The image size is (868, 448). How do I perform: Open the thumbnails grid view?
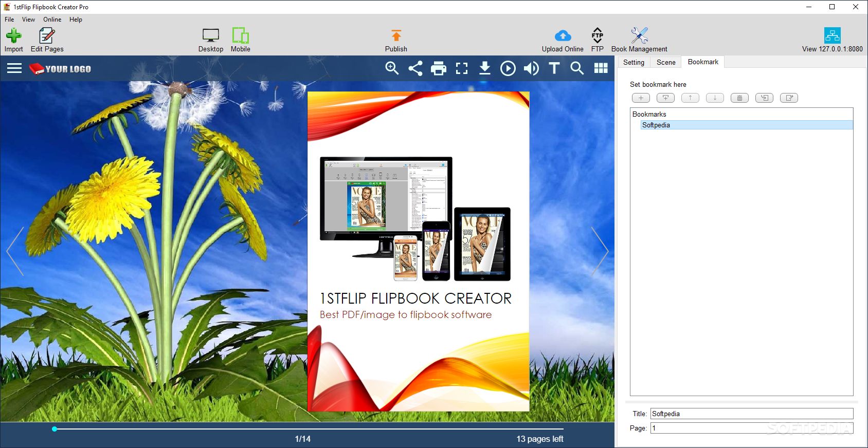(x=601, y=68)
